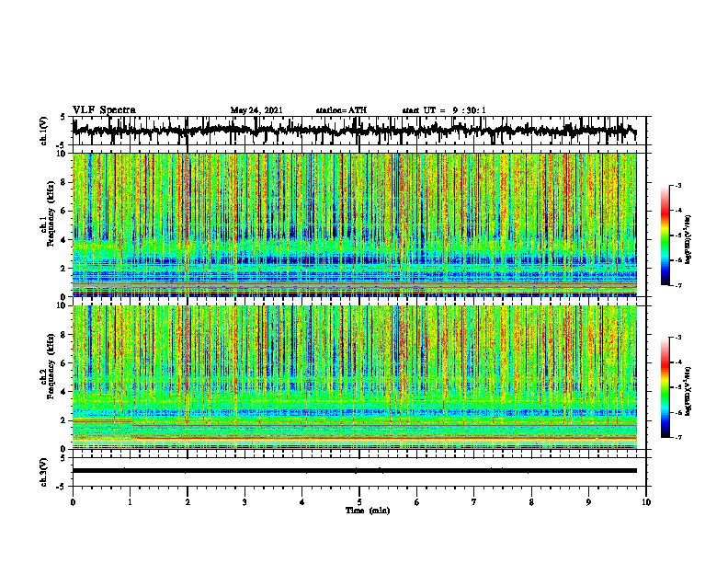Click time axis tick label '0'
Image resolution: width=728 pixels, height=563 pixels.
point(73,502)
